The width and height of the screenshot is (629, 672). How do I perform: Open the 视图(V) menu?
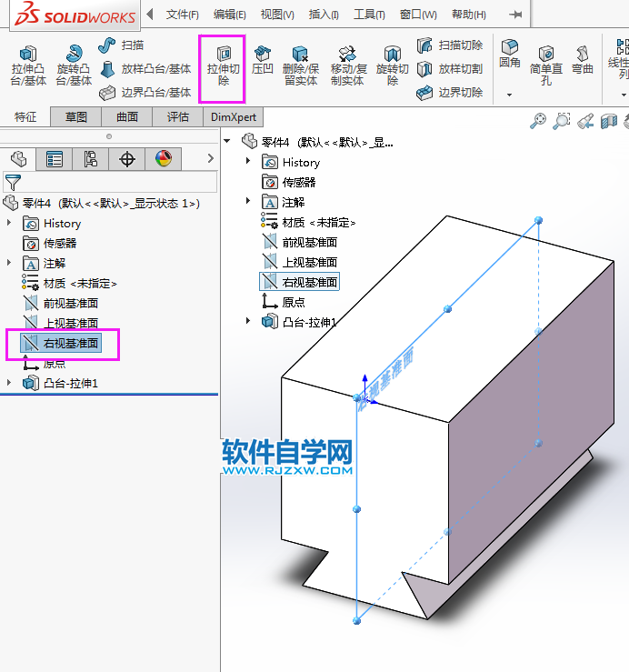pyautogui.click(x=277, y=15)
